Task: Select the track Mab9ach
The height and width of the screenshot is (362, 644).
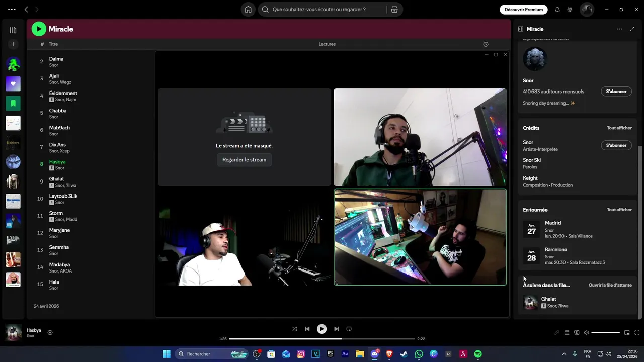Action: (x=59, y=128)
